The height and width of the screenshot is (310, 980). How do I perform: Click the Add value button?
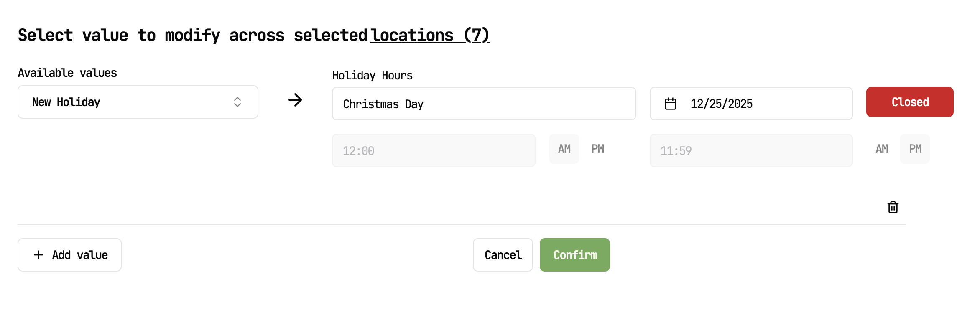pyautogui.click(x=69, y=255)
